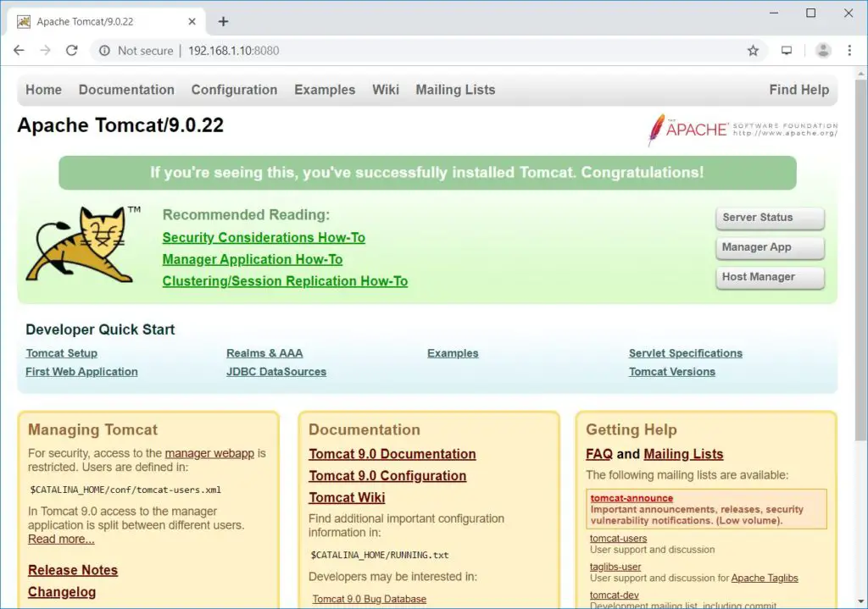Open the Realms & AAA link
The width and height of the screenshot is (868, 609).
pos(264,353)
